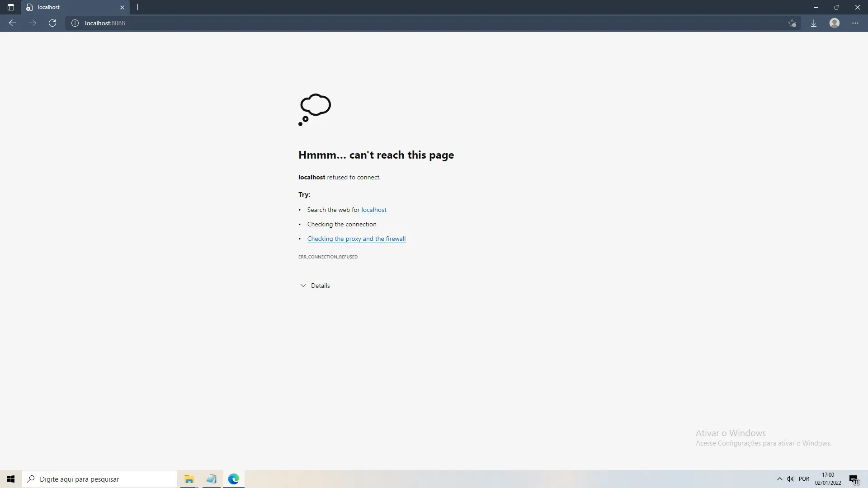Click the 'localhost' search web link
The width and height of the screenshot is (868, 488).
point(373,210)
